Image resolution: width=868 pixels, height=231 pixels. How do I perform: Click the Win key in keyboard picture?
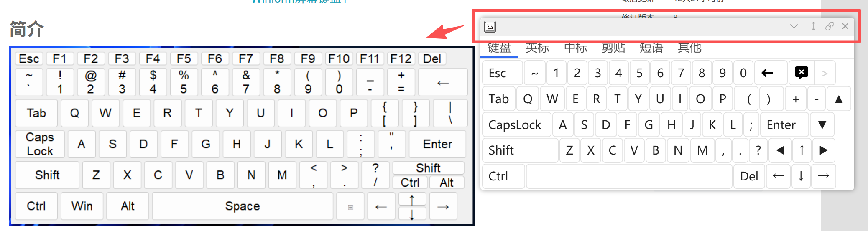82,206
